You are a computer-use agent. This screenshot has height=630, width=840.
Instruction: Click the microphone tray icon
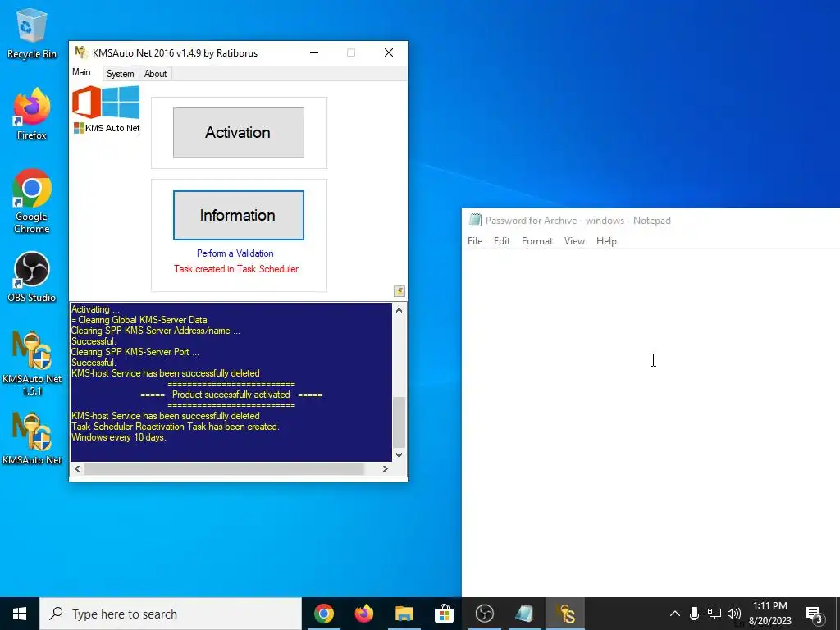pos(694,614)
